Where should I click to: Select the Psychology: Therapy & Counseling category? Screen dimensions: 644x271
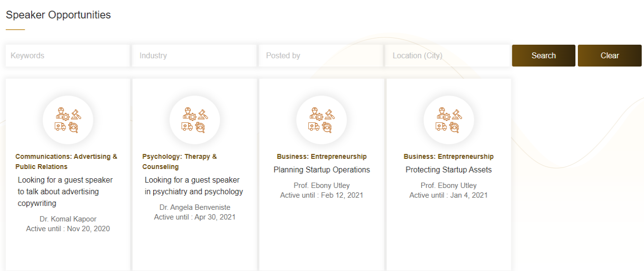coord(179,162)
